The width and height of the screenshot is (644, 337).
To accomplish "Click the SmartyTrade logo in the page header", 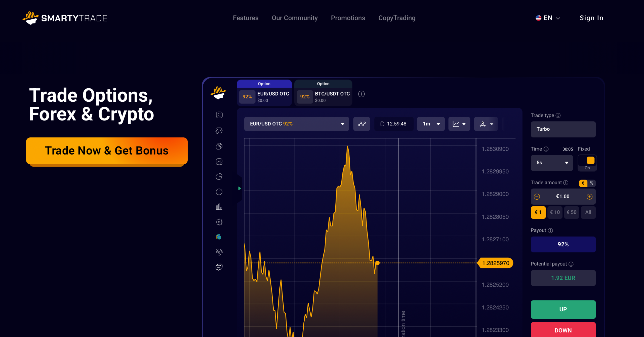I will [x=65, y=18].
